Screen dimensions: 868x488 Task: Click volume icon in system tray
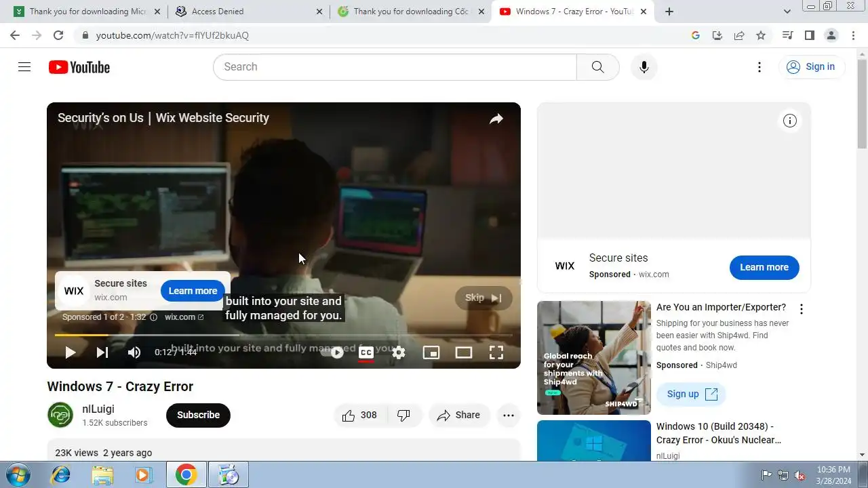[800, 475]
